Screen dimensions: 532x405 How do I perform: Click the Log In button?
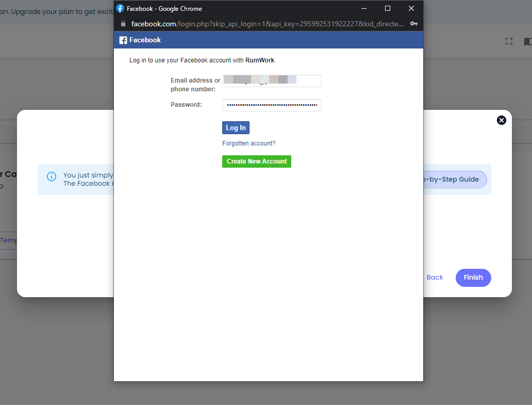pyautogui.click(x=236, y=127)
